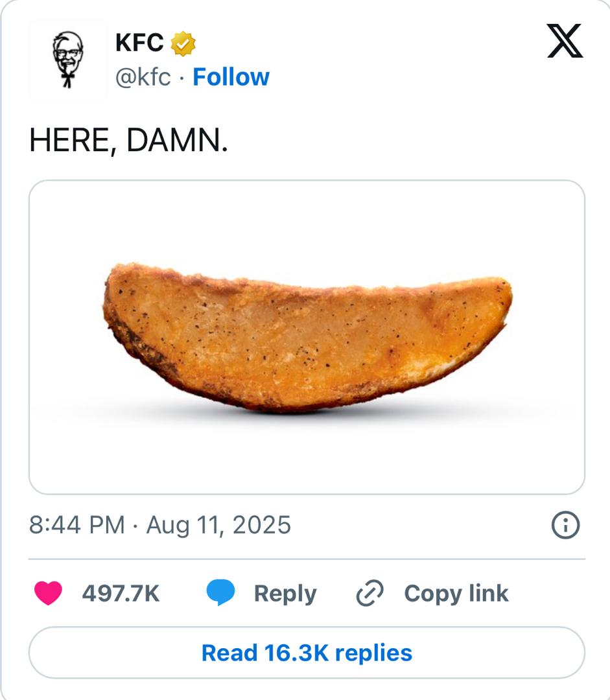Click the 497.7K likes count

121,593
